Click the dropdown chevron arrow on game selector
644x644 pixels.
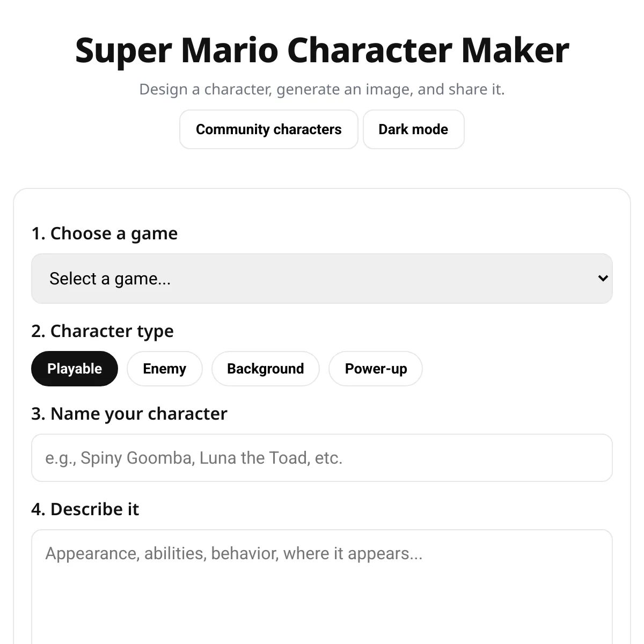[x=603, y=279]
